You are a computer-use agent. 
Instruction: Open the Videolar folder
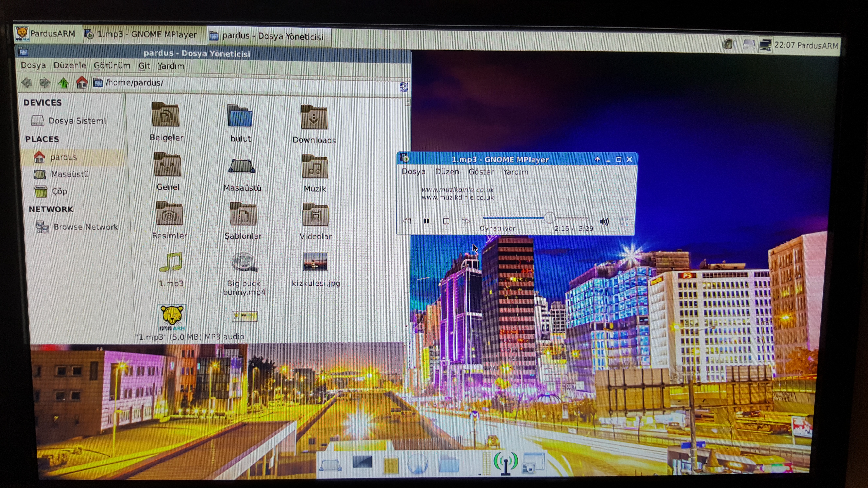pos(315,222)
